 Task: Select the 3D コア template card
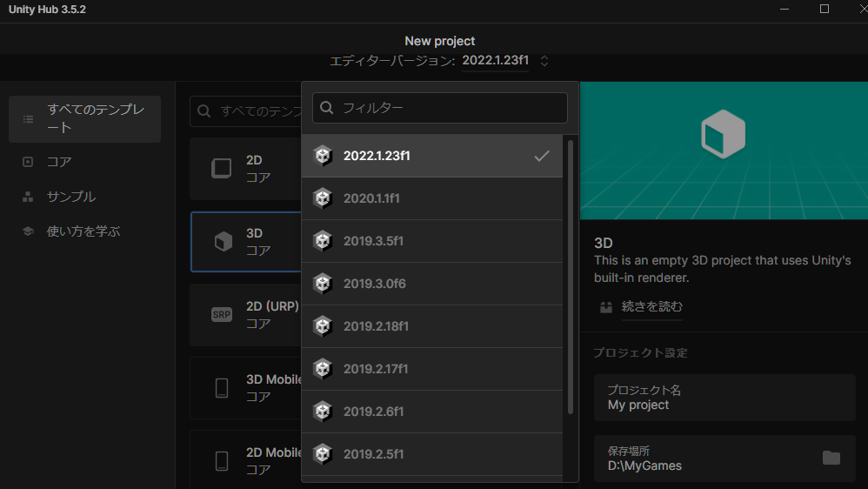(246, 241)
